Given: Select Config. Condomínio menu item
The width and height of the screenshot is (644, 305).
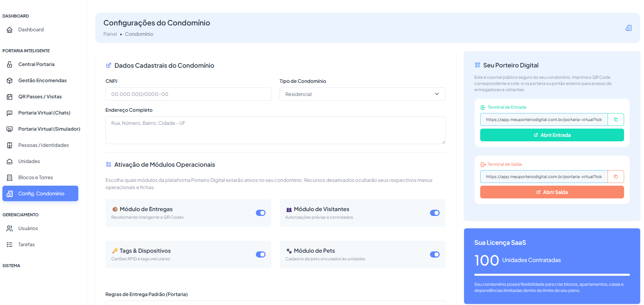Looking at the screenshot, I should (x=40, y=194).
